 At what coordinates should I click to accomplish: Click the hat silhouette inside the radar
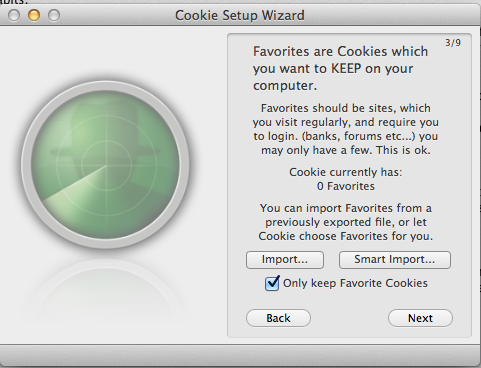pyautogui.click(x=106, y=133)
